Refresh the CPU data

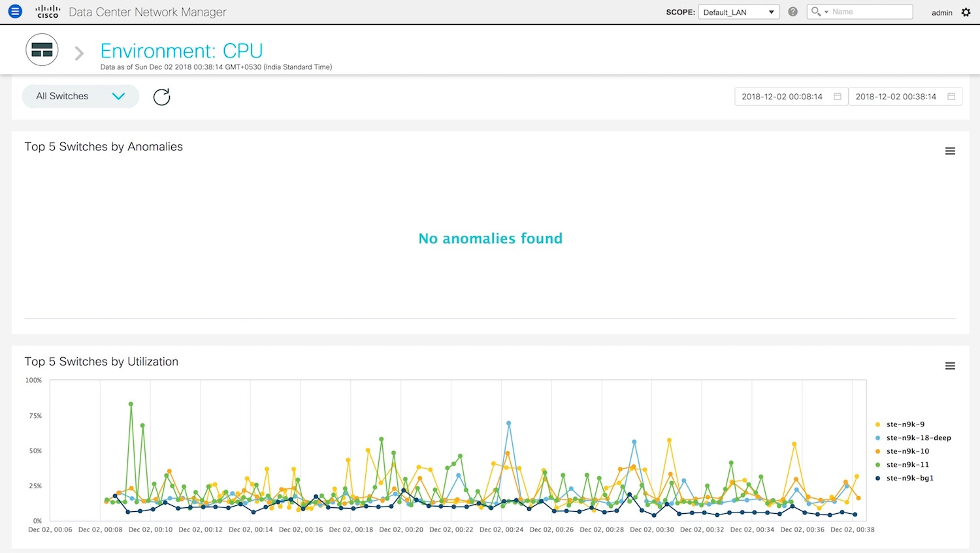click(161, 97)
